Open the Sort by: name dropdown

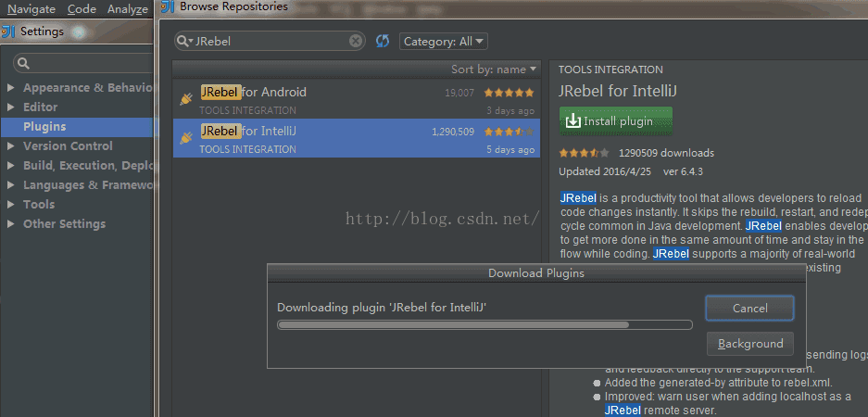tap(494, 69)
